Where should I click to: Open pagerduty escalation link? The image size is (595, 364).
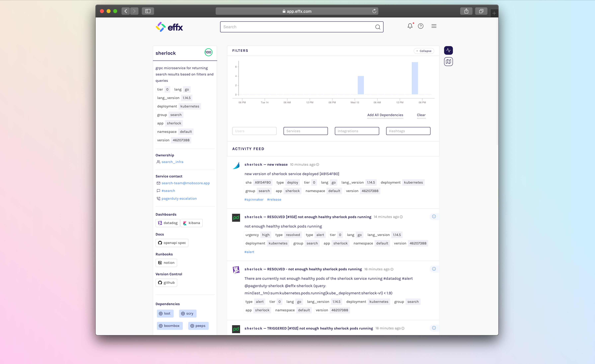click(179, 199)
